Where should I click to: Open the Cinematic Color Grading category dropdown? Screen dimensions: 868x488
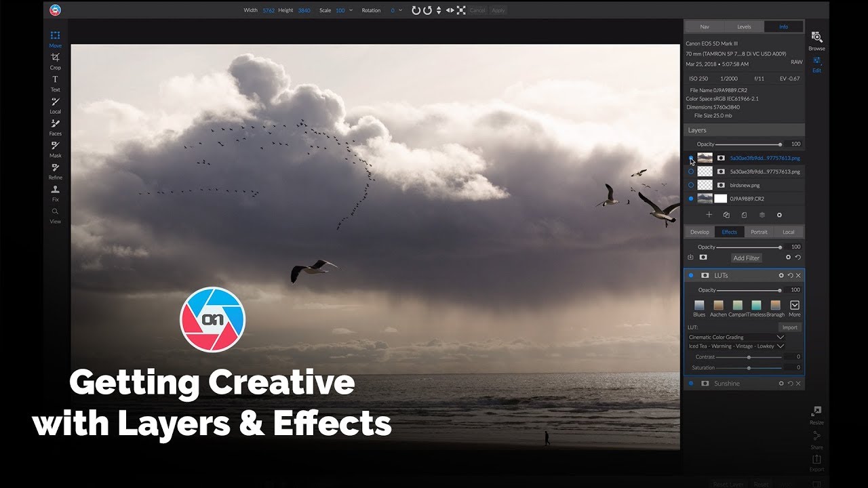(736, 337)
